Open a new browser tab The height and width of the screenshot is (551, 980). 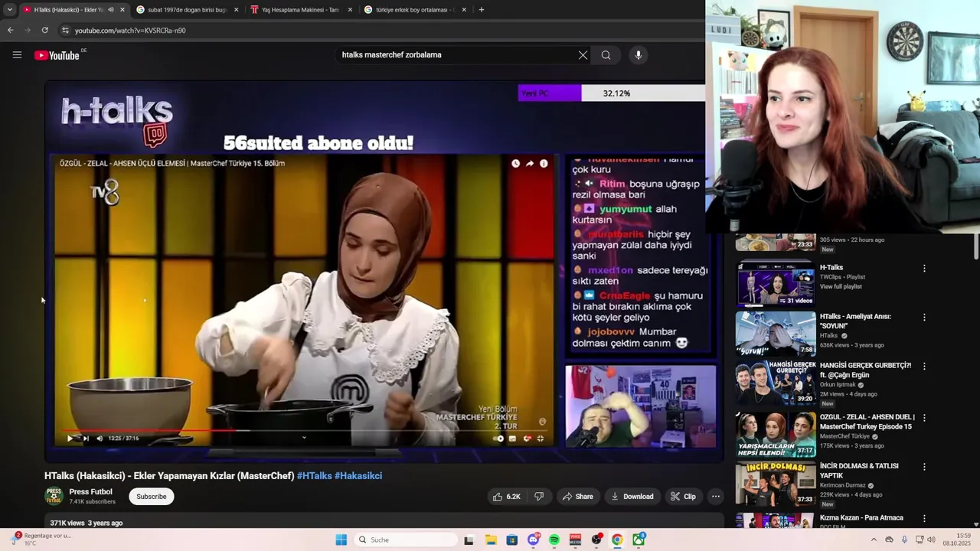[x=481, y=10]
